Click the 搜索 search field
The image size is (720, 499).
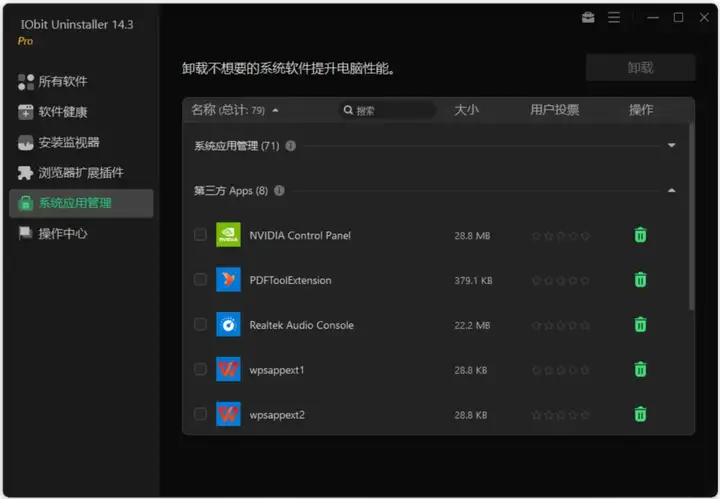coord(387,110)
